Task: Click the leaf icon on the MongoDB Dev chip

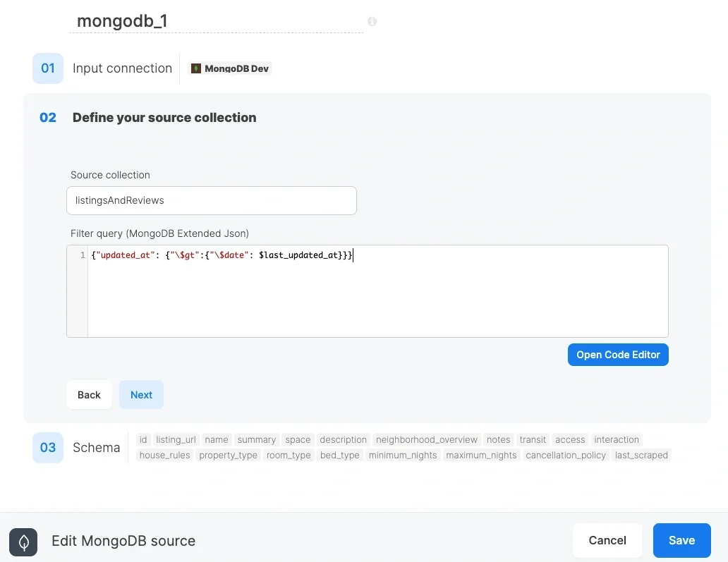Action: tap(195, 68)
